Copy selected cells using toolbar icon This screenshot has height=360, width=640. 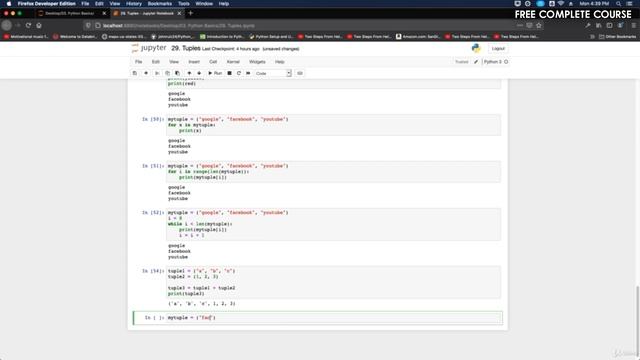167,73
